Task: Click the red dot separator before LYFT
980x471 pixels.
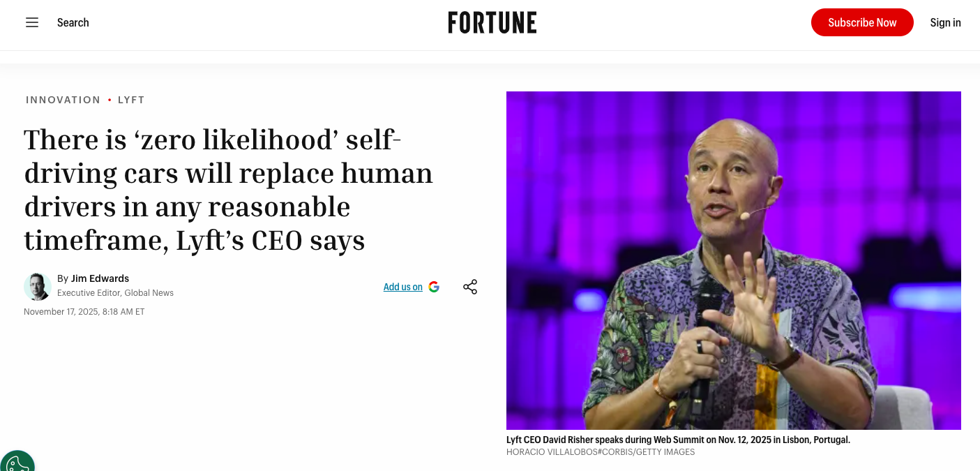Action: pos(110,100)
